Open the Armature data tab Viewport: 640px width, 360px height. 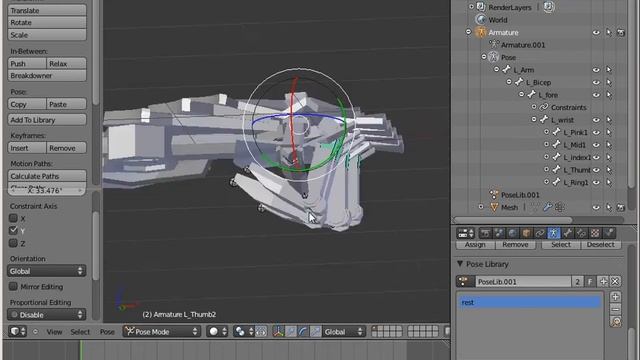[x=553, y=233]
